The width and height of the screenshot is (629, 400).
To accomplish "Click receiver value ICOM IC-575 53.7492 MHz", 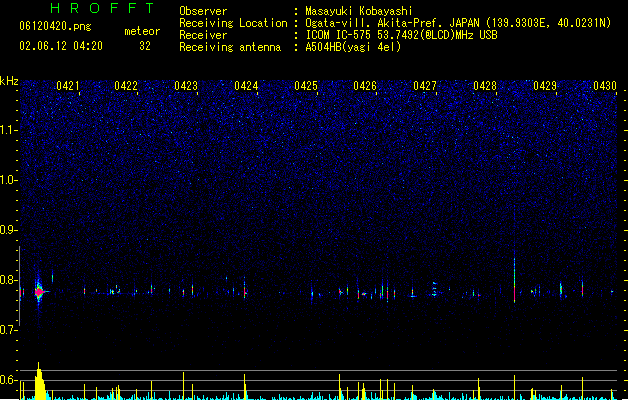I will 401,35.
